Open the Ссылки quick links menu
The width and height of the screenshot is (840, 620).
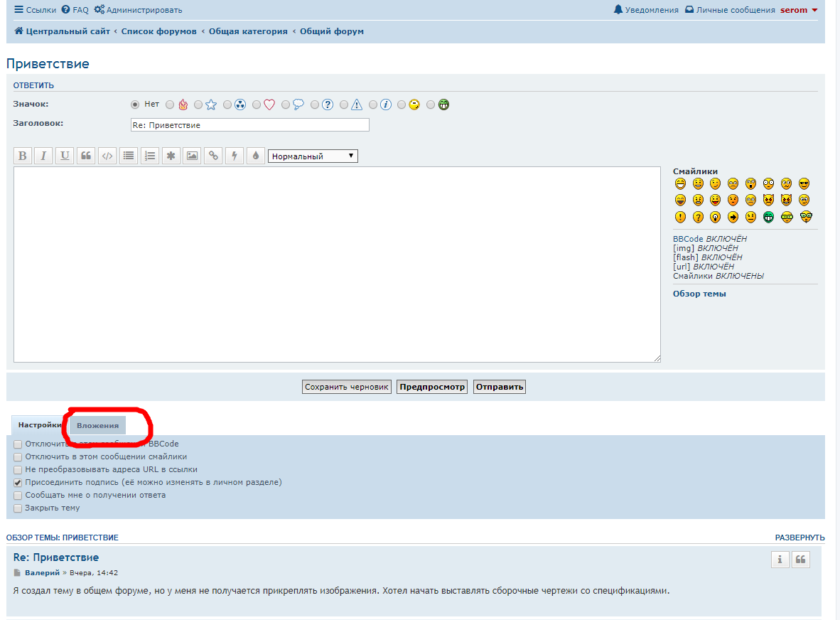[35, 10]
